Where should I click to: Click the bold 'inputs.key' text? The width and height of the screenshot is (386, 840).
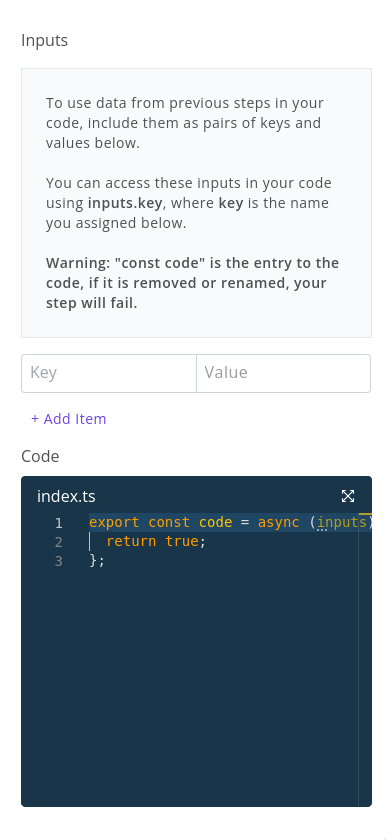pyautogui.click(x=125, y=204)
